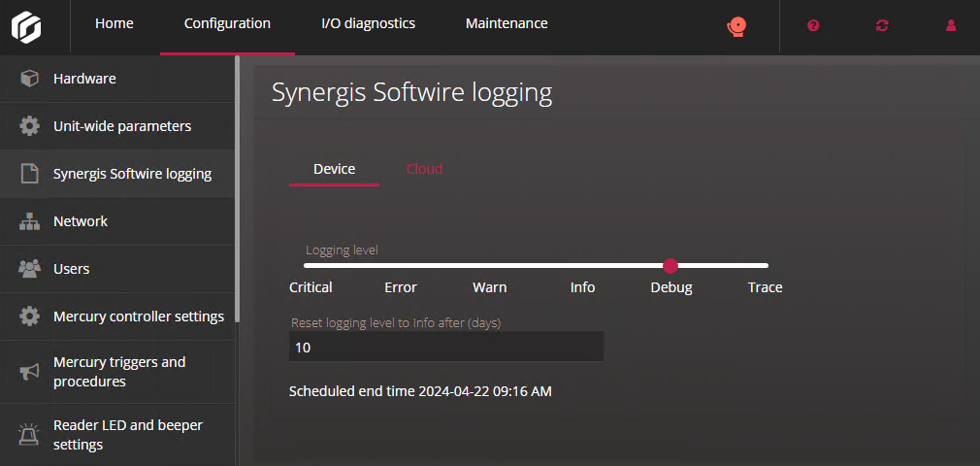This screenshot has width=980, height=466.
Task: Click the Users group icon
Action: click(29, 269)
